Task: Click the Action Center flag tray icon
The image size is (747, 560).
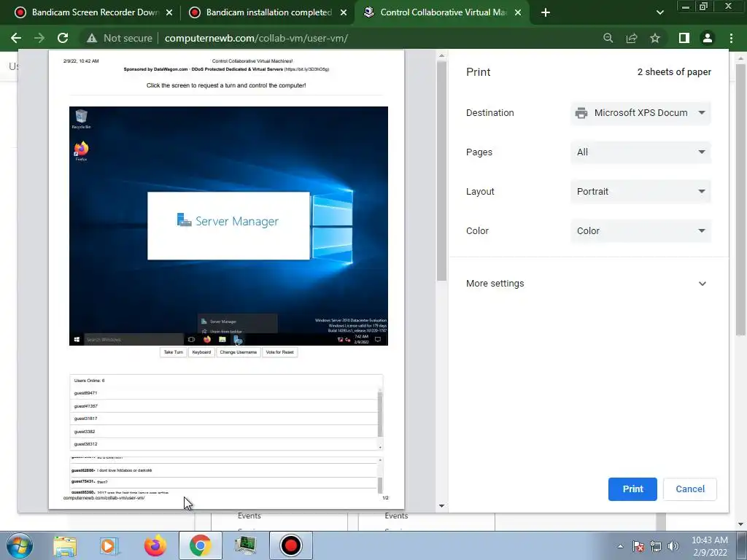Action: pyautogui.click(x=638, y=546)
